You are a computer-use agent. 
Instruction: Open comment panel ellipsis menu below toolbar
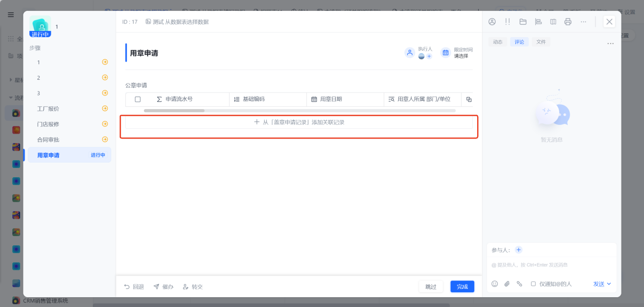click(x=610, y=44)
